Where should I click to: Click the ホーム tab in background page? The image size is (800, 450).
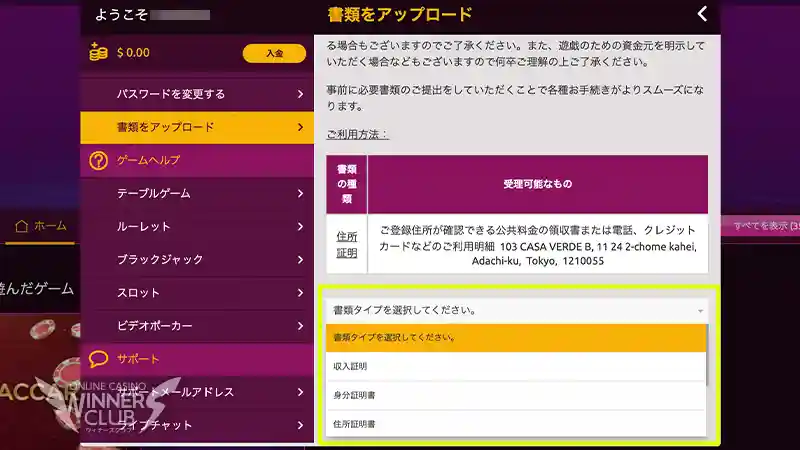41,226
